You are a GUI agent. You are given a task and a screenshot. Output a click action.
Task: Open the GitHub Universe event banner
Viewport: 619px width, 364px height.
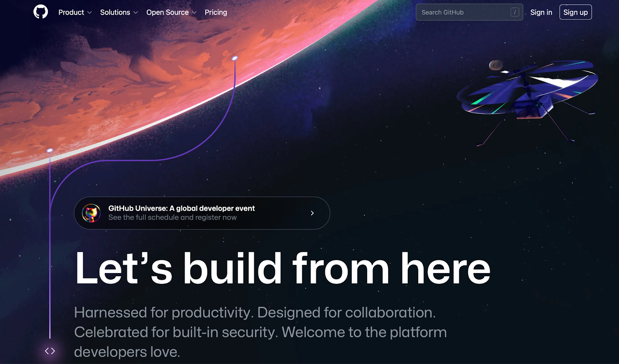[202, 213]
